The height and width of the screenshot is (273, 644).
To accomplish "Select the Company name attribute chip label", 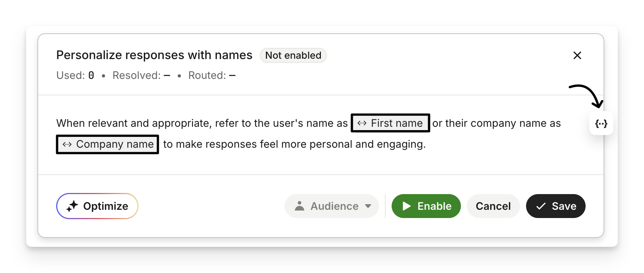I will 115,144.
